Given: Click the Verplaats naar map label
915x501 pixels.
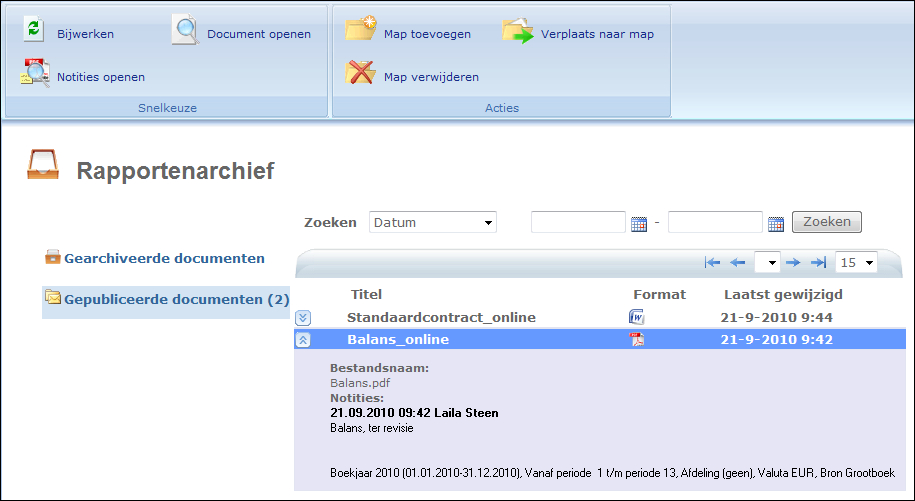Looking at the screenshot, I should point(598,34).
